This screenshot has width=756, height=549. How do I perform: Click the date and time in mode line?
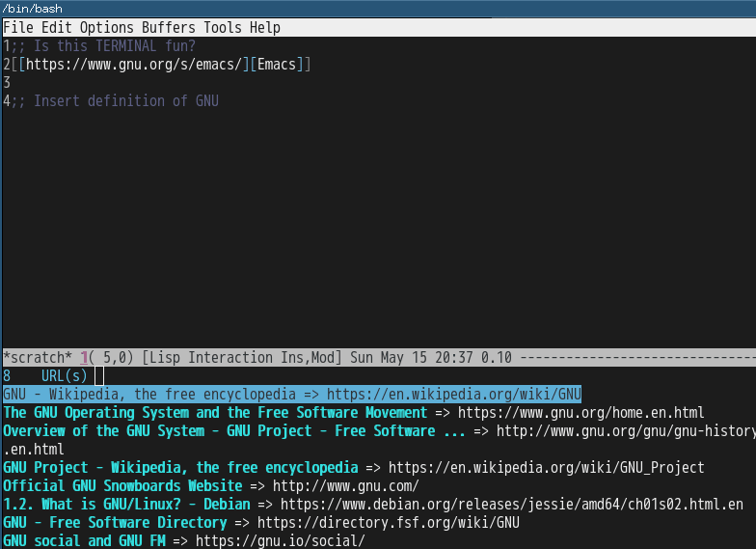point(413,357)
